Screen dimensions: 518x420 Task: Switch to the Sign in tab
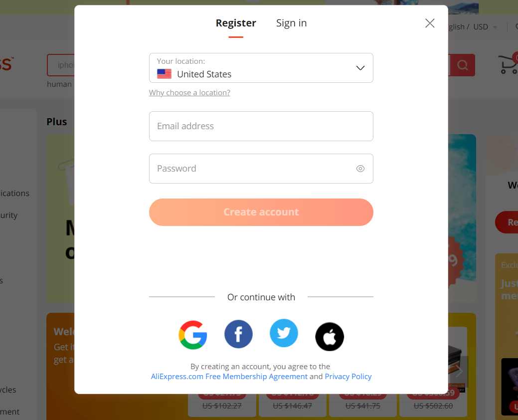point(291,23)
